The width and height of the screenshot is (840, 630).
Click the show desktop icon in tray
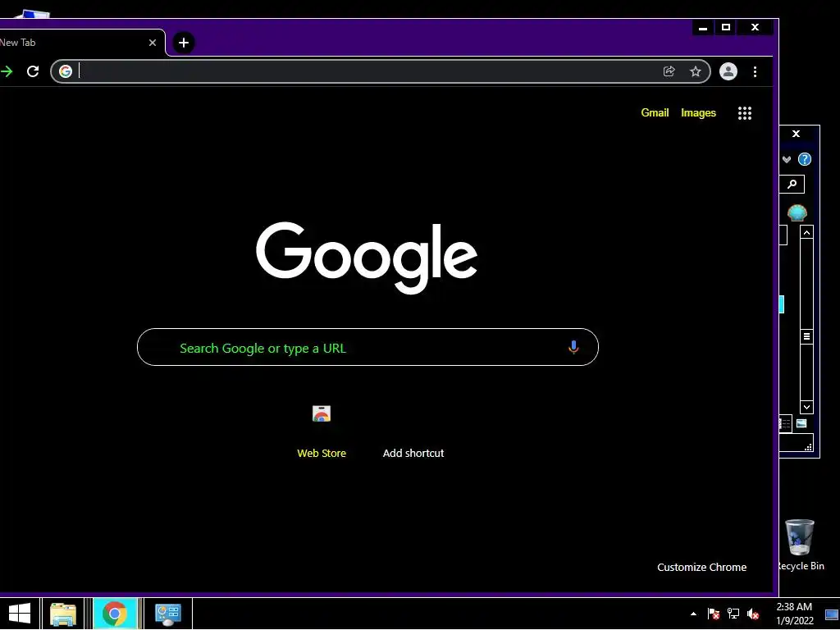[x=832, y=614]
